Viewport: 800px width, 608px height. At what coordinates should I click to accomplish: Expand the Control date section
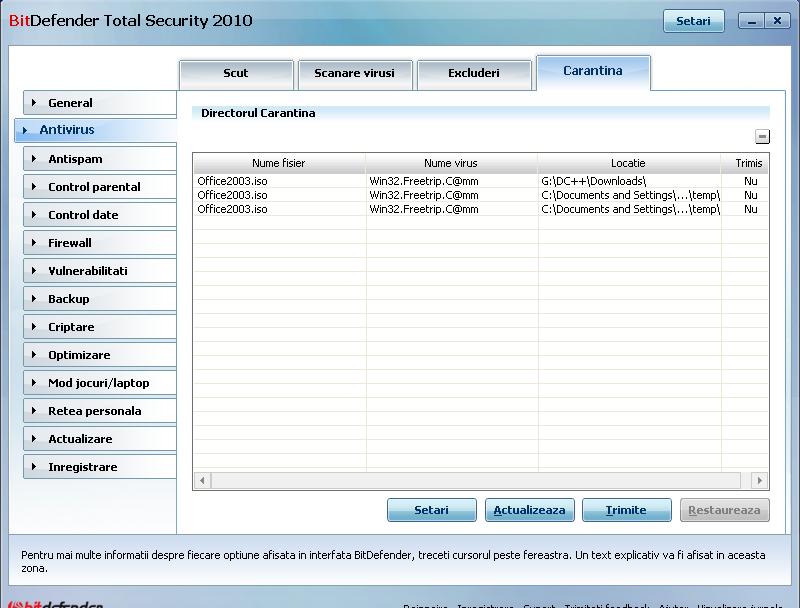(100, 215)
